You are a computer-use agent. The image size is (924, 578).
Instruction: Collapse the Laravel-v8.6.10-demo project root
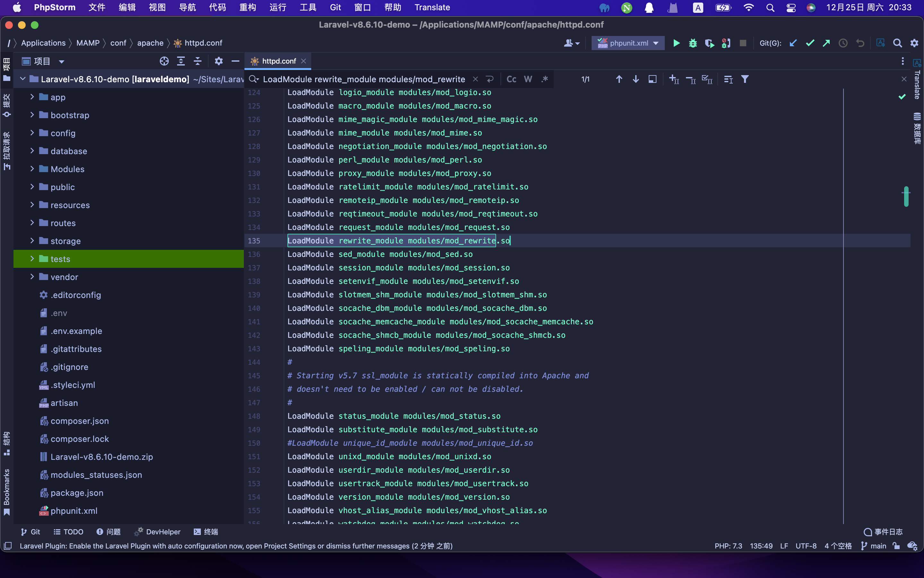(22, 79)
